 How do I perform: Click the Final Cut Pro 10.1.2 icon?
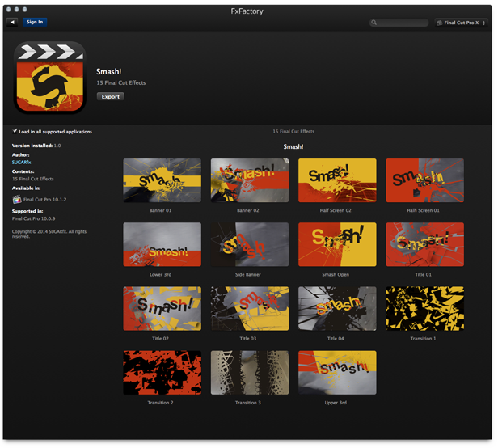click(17, 199)
